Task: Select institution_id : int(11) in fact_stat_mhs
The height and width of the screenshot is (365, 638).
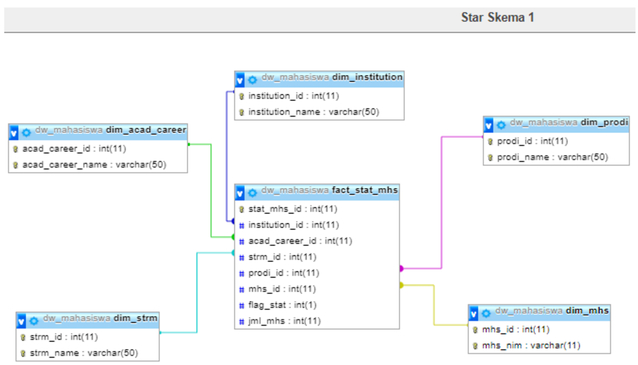Action: coord(294,225)
